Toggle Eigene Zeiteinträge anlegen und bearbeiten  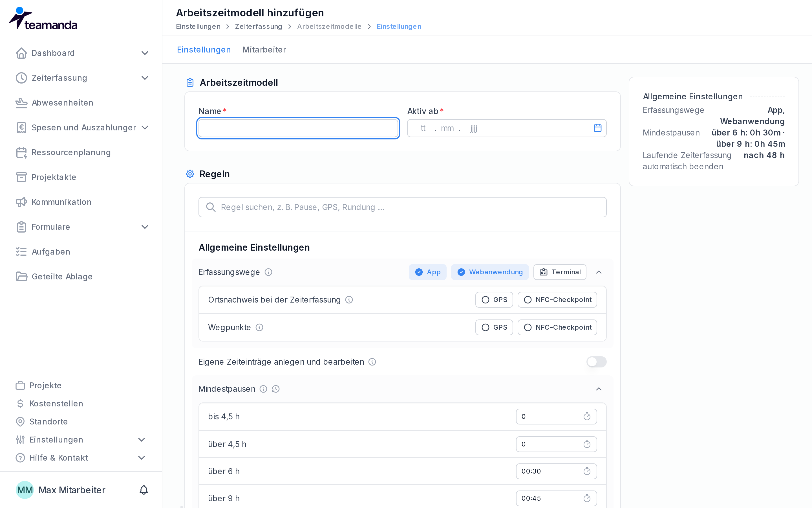tap(596, 362)
